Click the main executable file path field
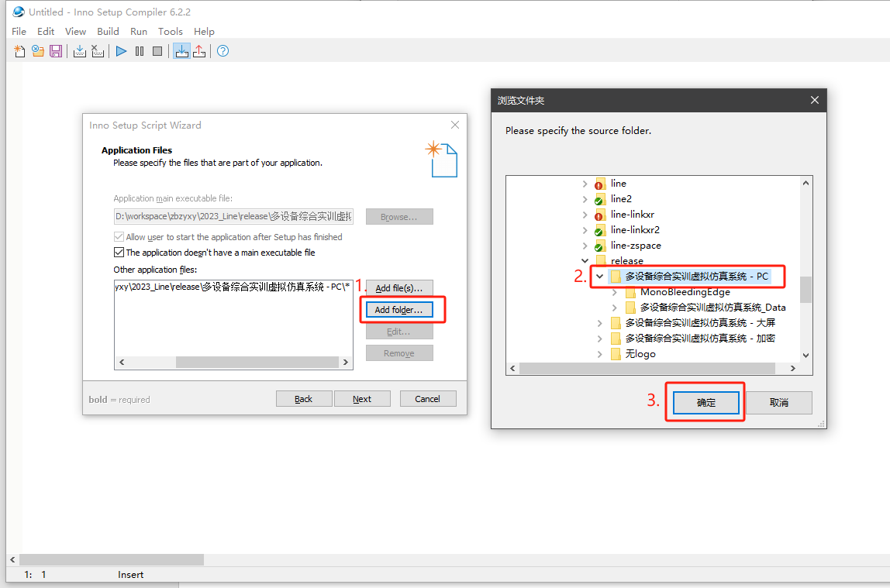 [x=233, y=217]
